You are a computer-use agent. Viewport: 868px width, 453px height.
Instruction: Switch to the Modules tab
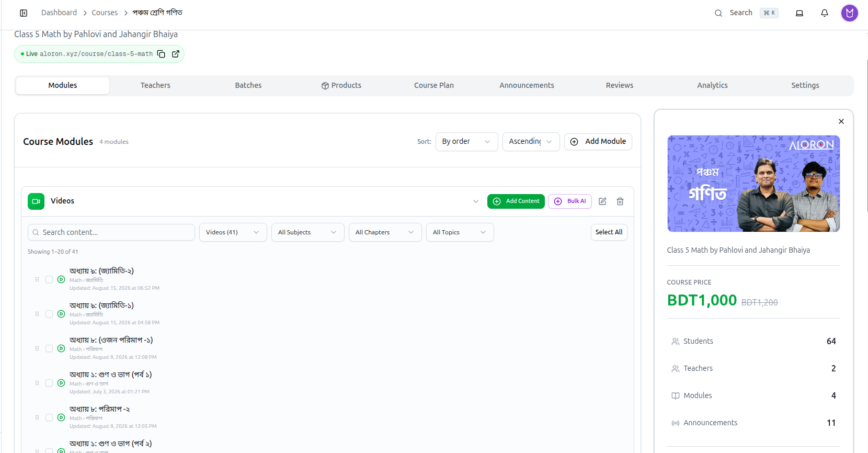click(x=63, y=86)
